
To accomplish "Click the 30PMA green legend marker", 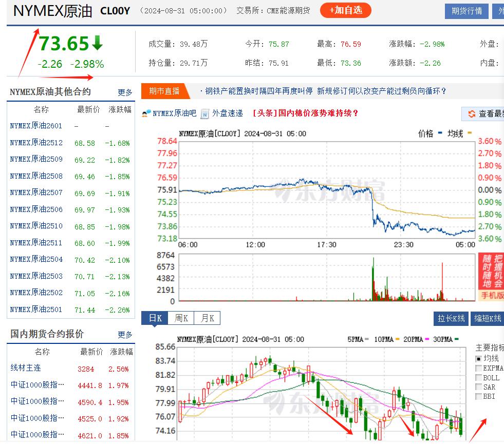I will [457, 339].
